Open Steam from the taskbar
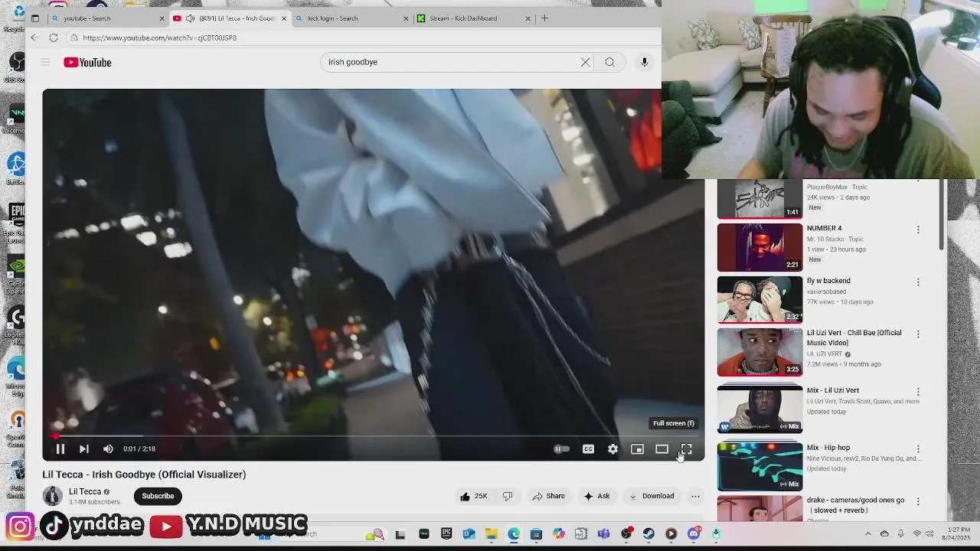 648,534
